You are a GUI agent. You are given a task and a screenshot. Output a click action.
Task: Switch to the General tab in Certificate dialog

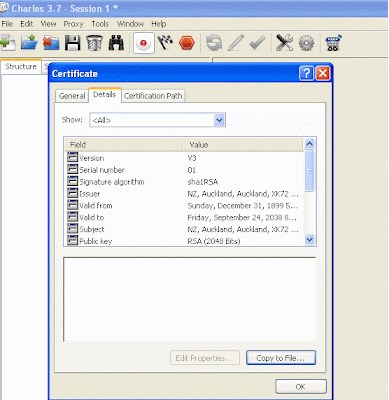tap(72, 96)
